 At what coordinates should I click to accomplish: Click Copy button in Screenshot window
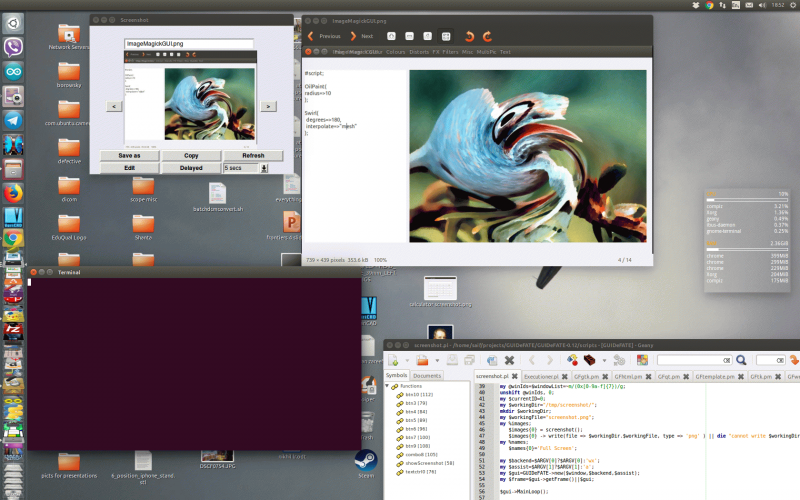(x=191, y=156)
